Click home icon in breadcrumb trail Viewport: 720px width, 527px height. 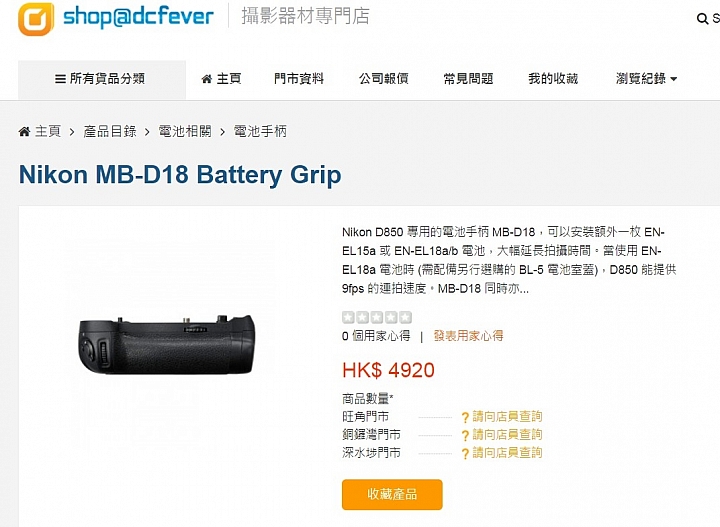click(x=24, y=132)
